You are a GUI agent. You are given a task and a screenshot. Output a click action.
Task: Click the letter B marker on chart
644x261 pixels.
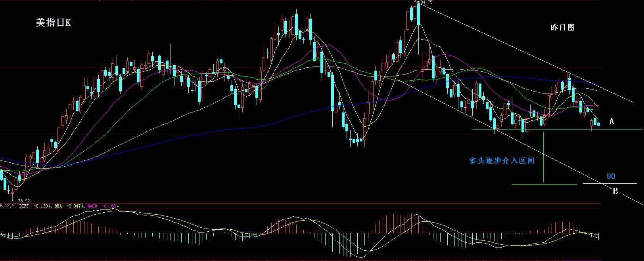615,191
